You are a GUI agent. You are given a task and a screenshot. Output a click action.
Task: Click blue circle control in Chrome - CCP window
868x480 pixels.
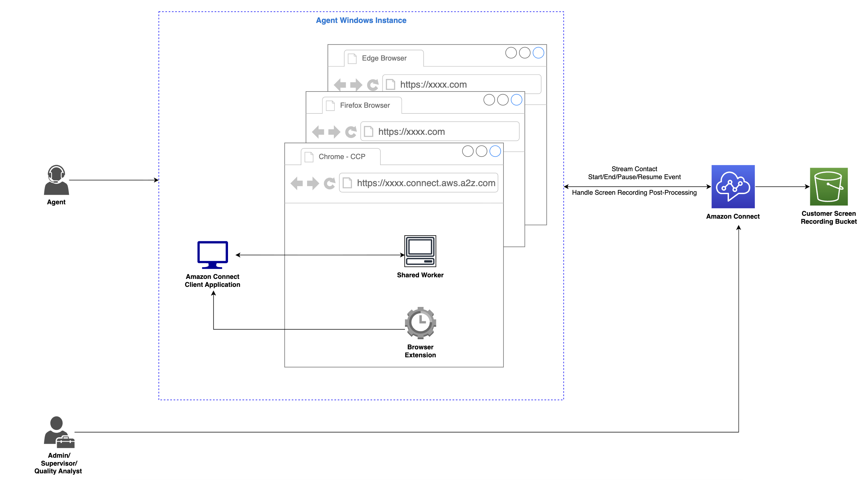(495, 151)
